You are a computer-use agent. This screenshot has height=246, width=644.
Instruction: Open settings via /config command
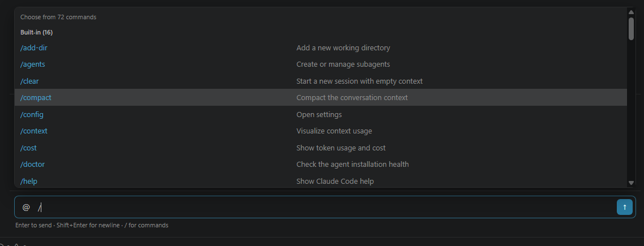point(321,114)
